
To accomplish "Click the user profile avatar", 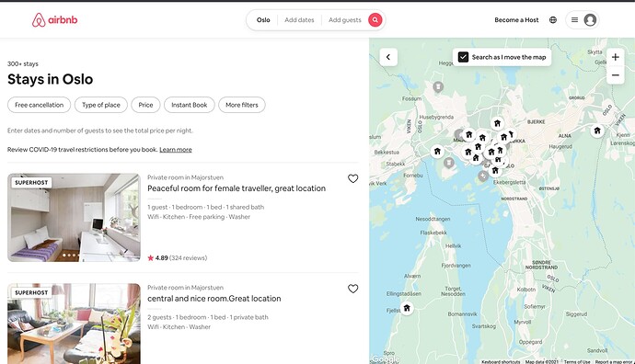I will pos(590,20).
